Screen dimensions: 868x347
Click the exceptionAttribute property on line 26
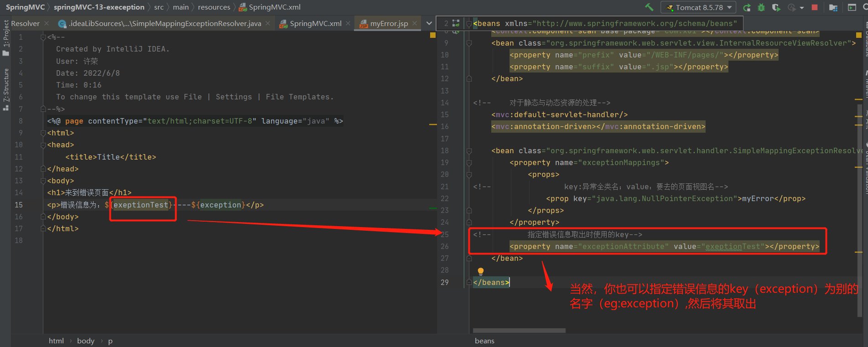[664, 246]
